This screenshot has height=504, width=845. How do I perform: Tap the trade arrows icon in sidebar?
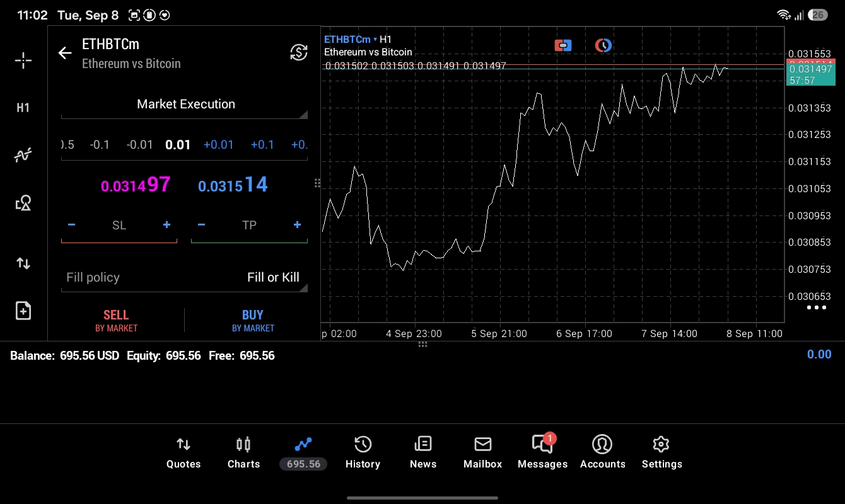(x=23, y=263)
